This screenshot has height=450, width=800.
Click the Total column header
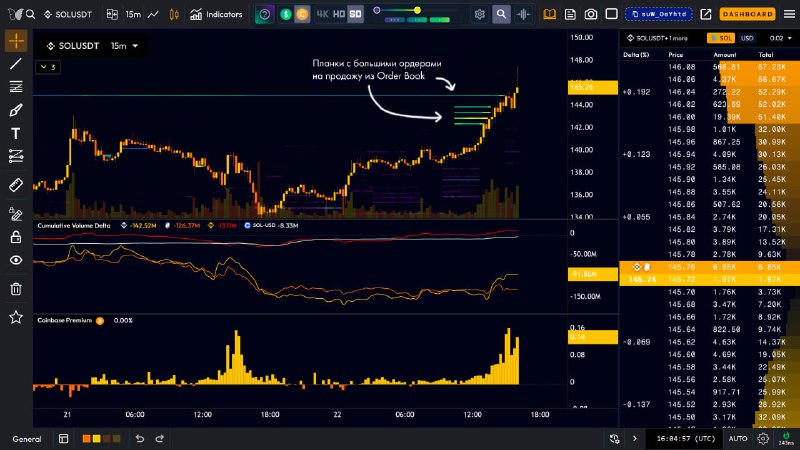[765, 55]
